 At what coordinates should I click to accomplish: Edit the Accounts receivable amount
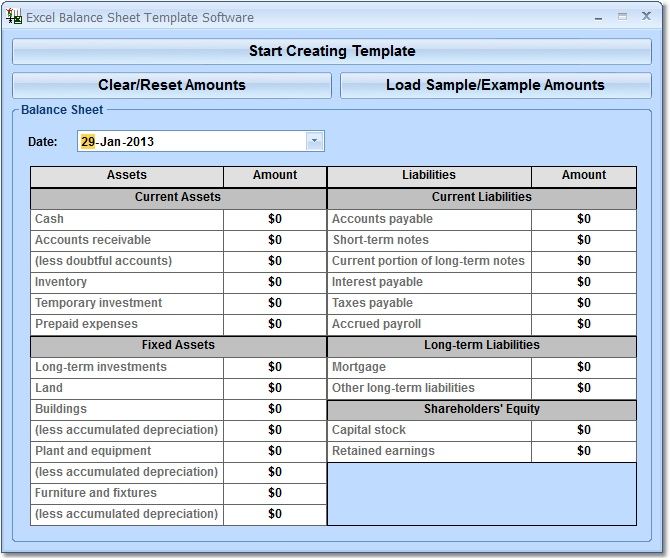275,240
